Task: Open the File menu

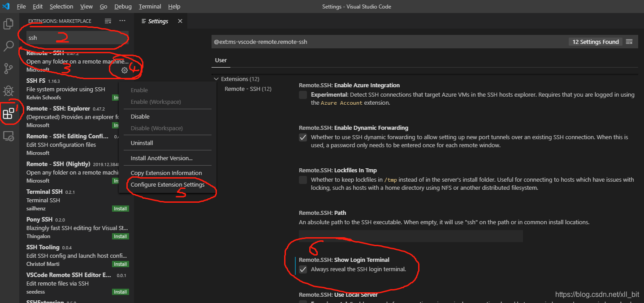Action: [x=21, y=6]
